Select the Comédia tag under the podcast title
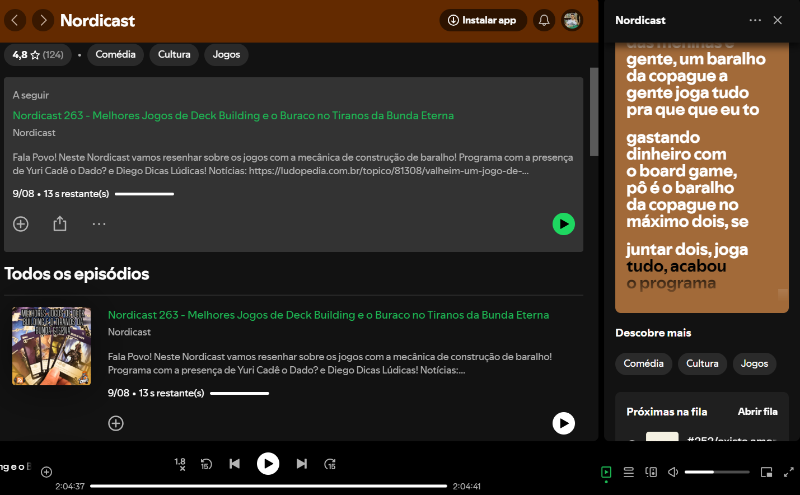Image resolution: width=800 pixels, height=495 pixels. tap(115, 55)
